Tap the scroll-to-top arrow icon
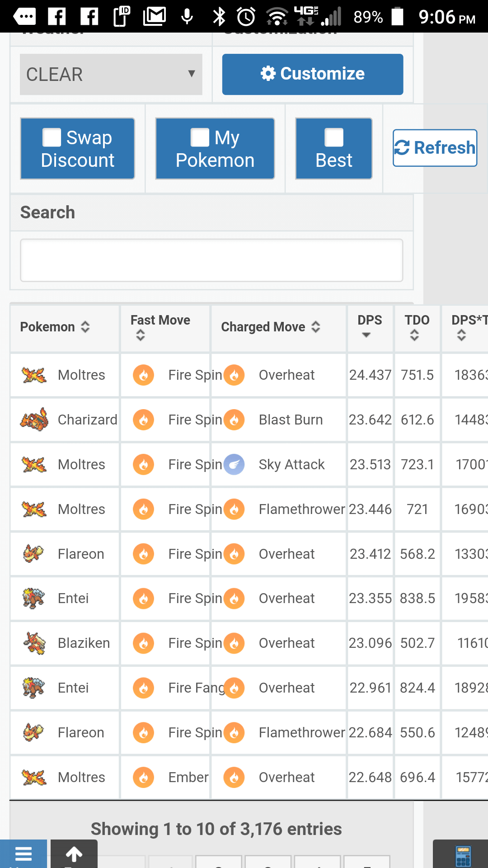Screen dimensions: 488x868 [x=74, y=854]
